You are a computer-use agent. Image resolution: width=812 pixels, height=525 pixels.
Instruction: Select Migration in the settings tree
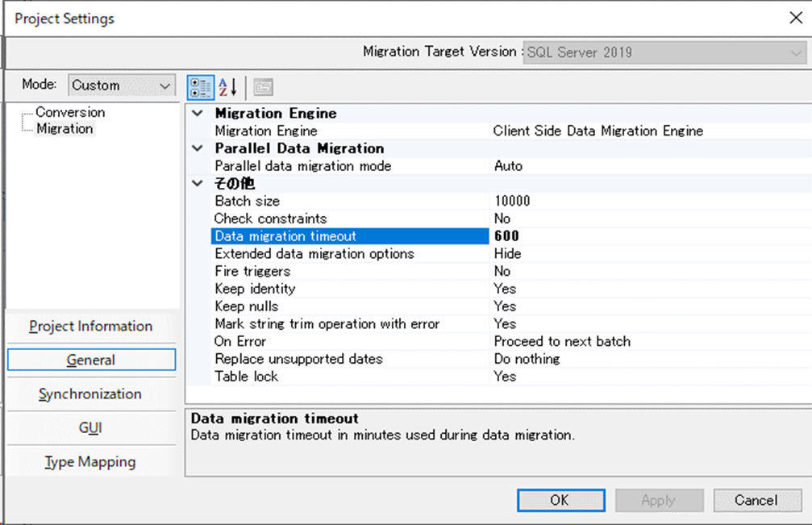coord(65,128)
